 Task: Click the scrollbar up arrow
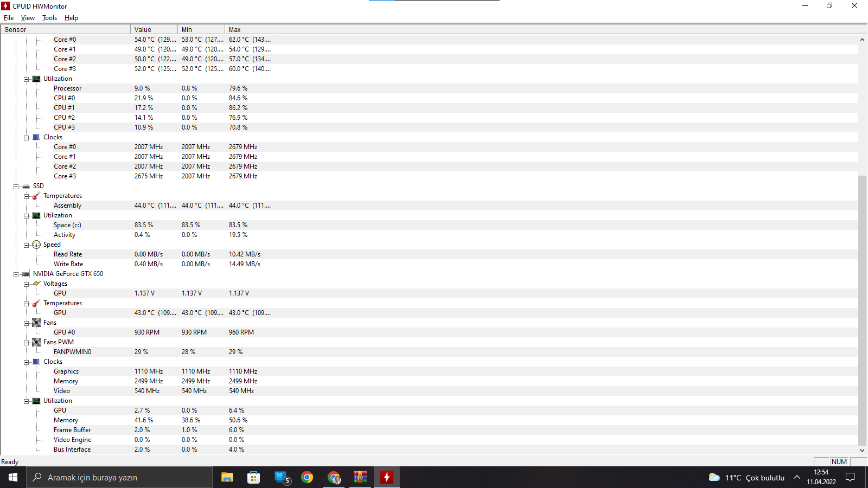pos(862,40)
